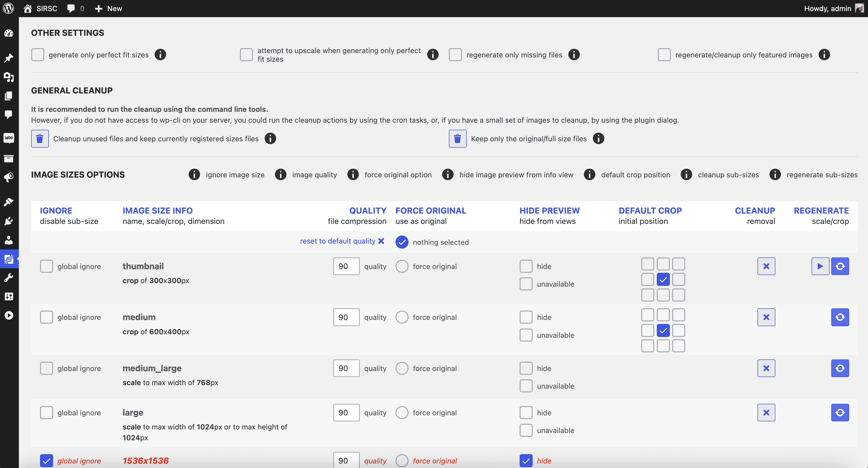868x468 pixels.
Task: Hide preview for 1536x1536 image size
Action: pos(525,460)
